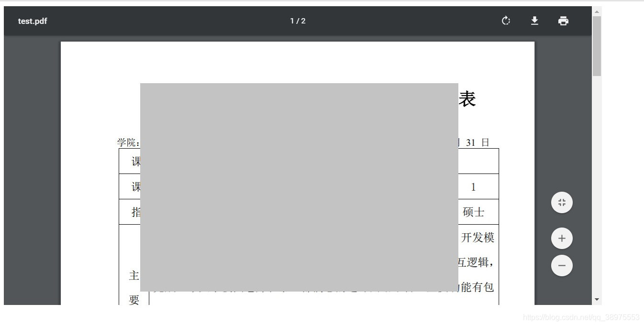Screen dimensions: 644x326
Task: Click the table cell containing 1
Action: coord(474,187)
